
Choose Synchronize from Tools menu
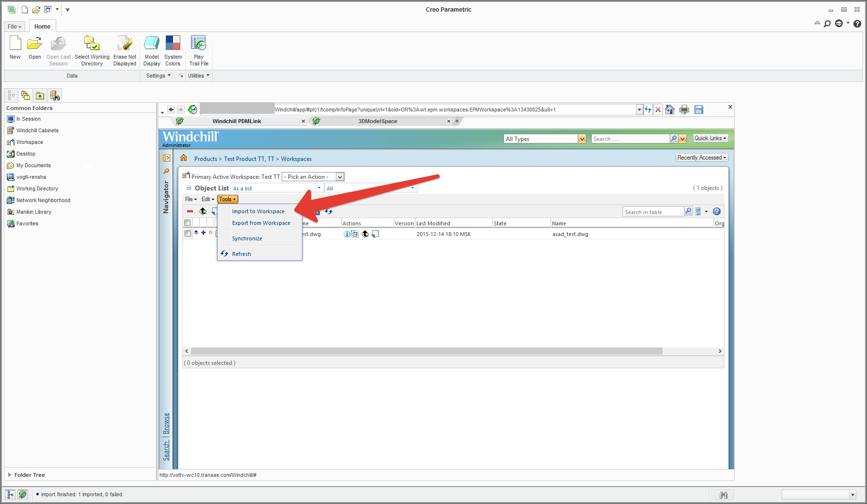click(247, 238)
